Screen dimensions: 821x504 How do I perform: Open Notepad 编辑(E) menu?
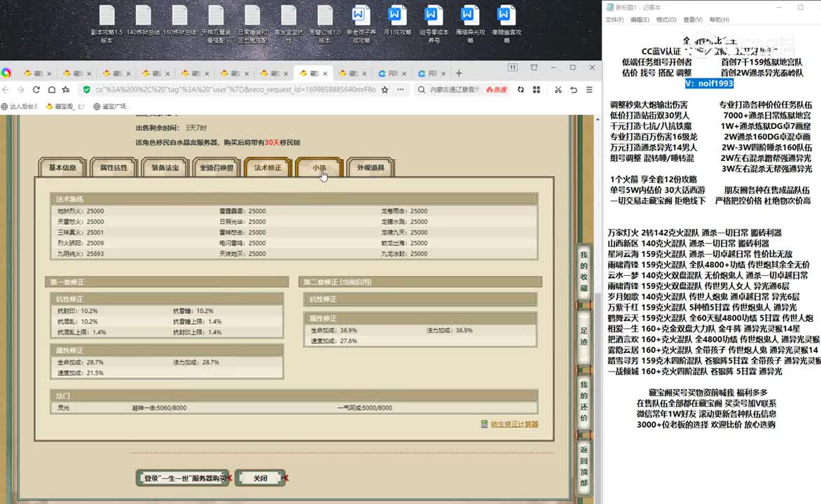640,20
